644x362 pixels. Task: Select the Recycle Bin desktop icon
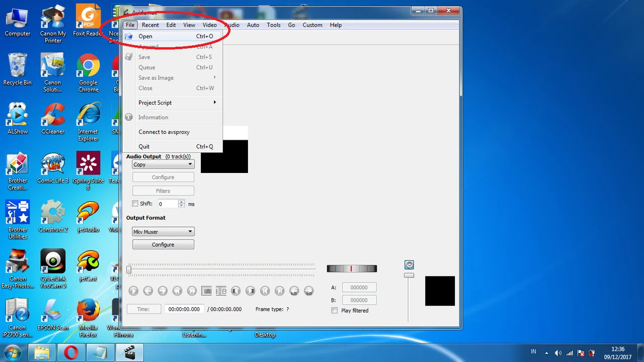point(18,69)
